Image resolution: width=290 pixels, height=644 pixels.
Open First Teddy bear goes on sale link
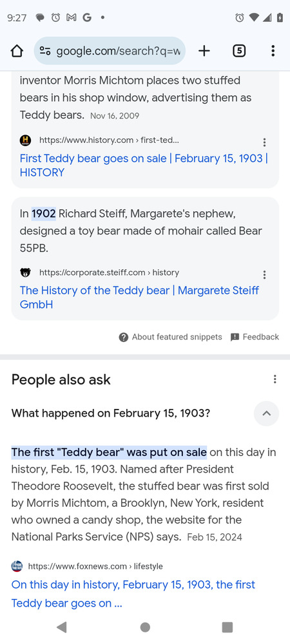[144, 165]
